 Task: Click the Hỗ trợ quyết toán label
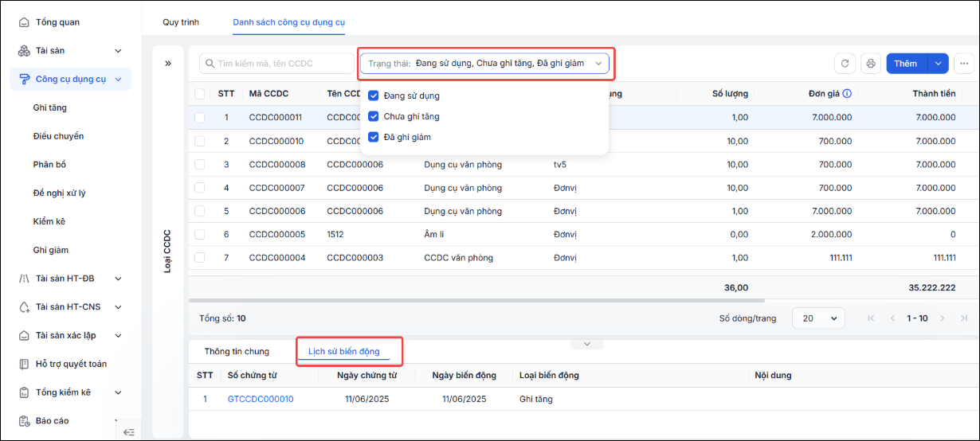71,364
